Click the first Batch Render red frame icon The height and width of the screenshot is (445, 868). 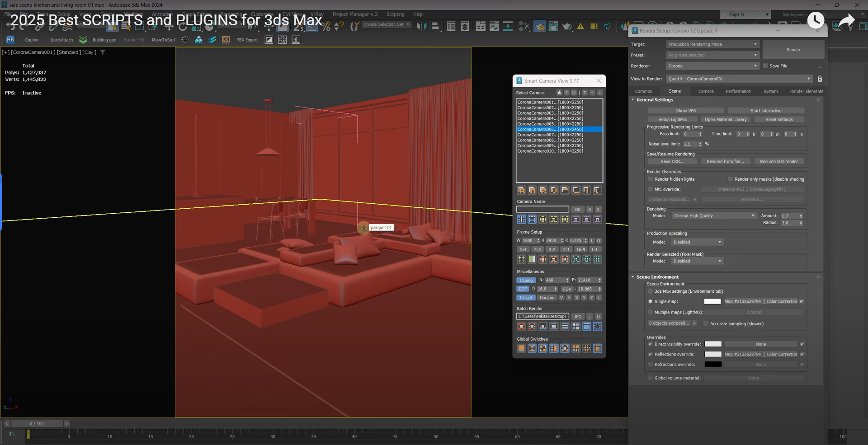click(x=521, y=326)
